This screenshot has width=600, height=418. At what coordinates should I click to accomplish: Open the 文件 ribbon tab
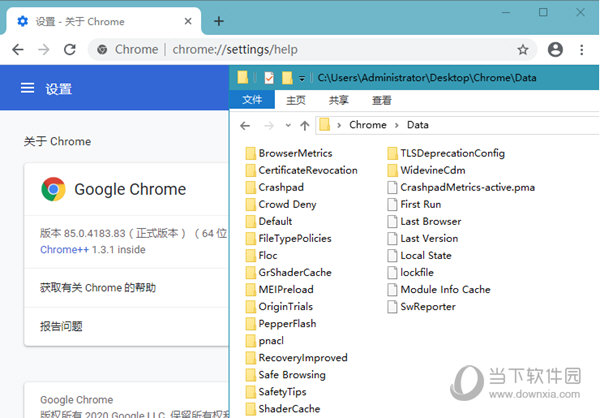point(252,100)
